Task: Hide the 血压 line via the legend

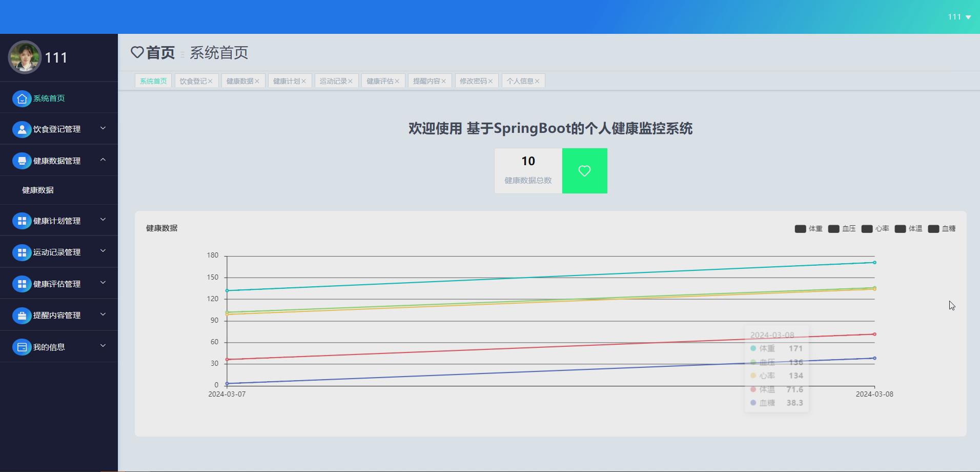Action: (842, 228)
